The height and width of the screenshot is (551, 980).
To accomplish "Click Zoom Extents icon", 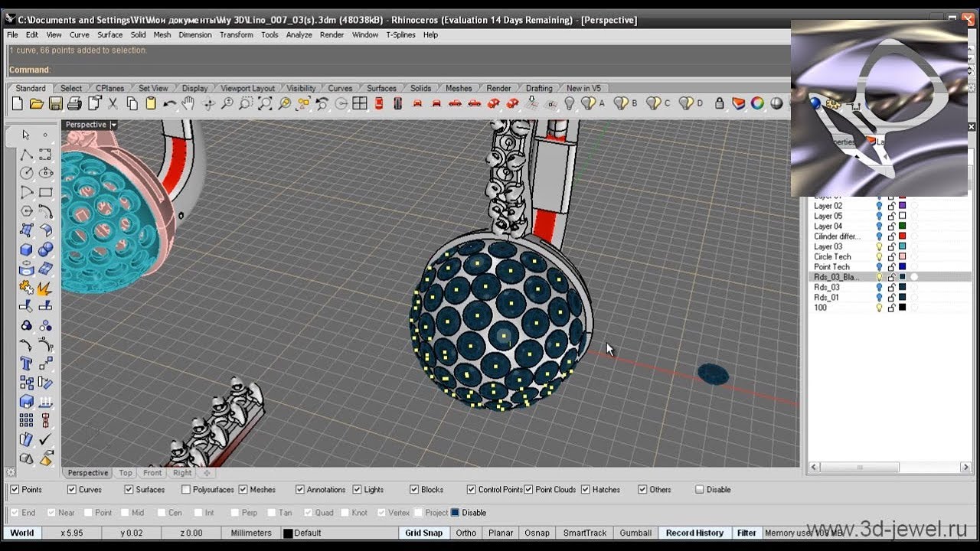I will [266, 103].
